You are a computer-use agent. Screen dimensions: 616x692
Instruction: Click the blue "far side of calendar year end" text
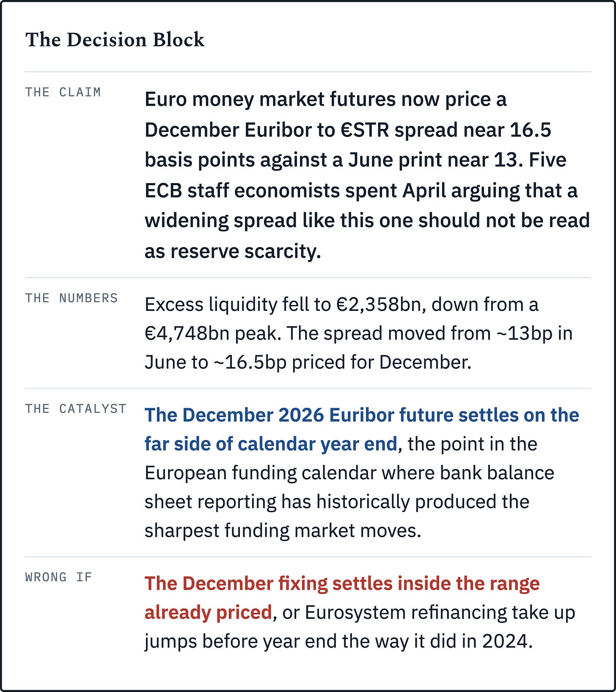(x=271, y=444)
